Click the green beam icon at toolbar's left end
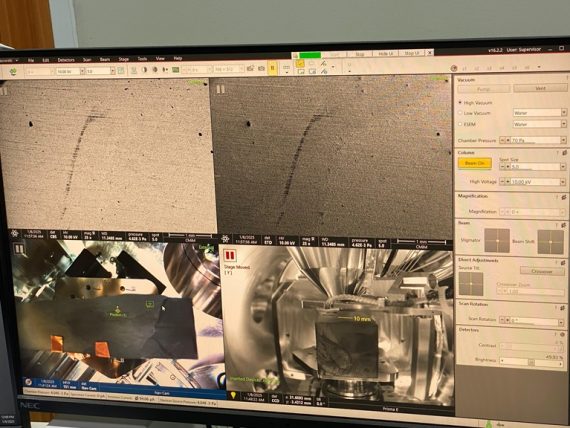 tap(13, 71)
